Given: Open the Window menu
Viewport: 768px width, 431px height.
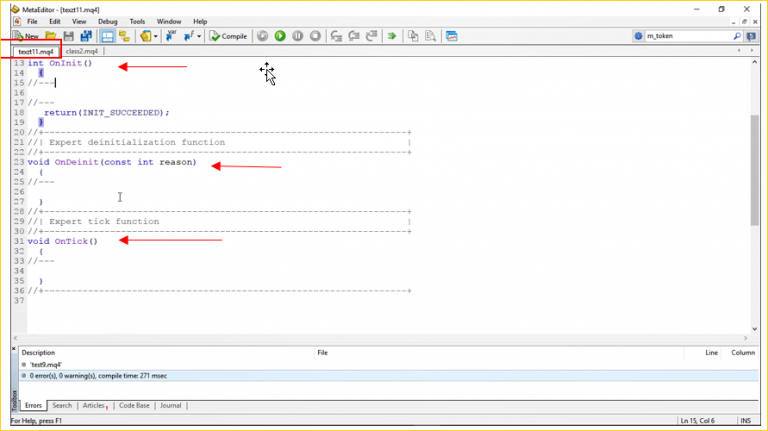Looking at the screenshot, I should 168,22.
